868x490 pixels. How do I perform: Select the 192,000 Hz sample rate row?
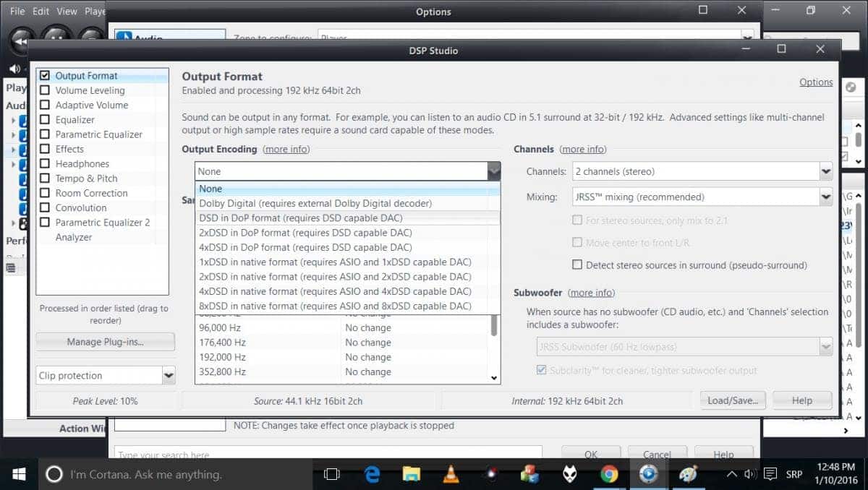tap(342, 357)
